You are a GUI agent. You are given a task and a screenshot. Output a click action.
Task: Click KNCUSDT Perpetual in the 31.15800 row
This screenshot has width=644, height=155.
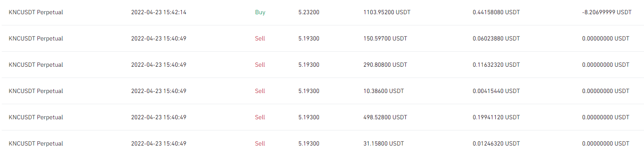tap(36, 143)
